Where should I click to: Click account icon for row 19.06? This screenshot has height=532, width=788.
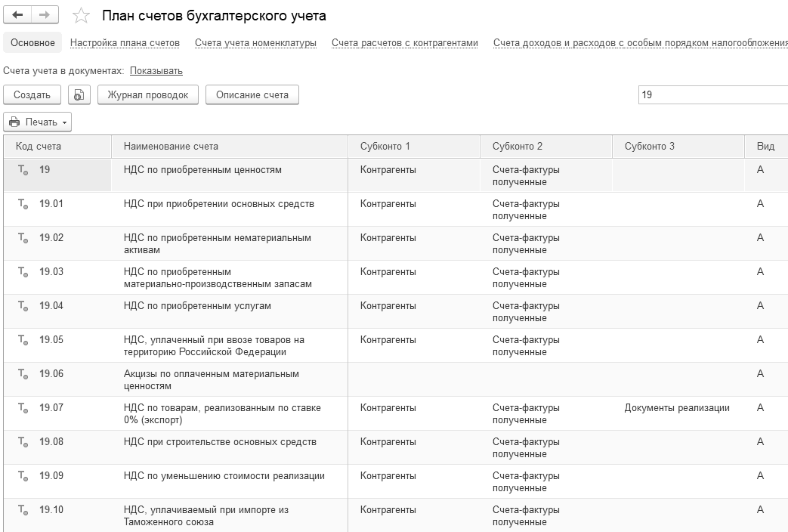point(23,375)
